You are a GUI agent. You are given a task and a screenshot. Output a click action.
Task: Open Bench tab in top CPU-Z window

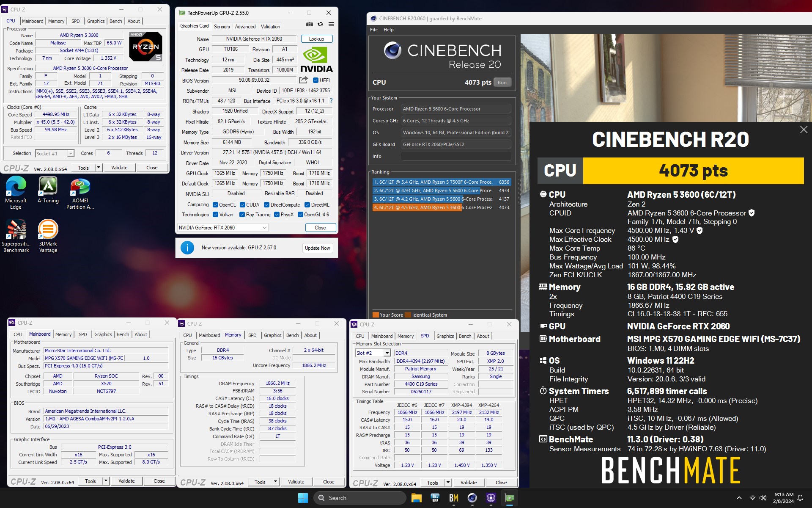pos(115,21)
